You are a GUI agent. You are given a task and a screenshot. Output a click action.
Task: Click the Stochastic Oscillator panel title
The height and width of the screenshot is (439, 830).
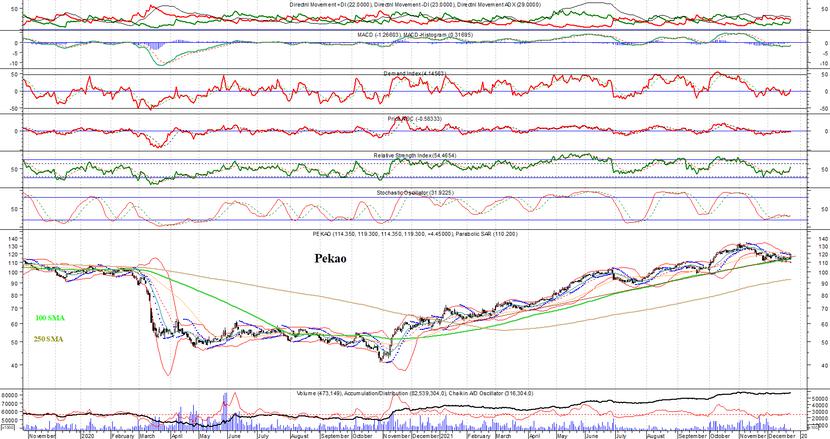pos(415,193)
